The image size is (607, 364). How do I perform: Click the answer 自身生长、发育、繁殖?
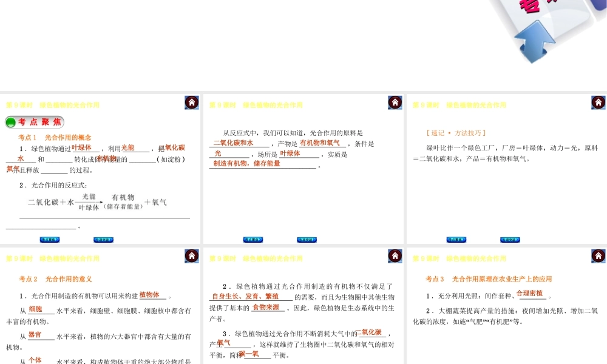pos(245,296)
